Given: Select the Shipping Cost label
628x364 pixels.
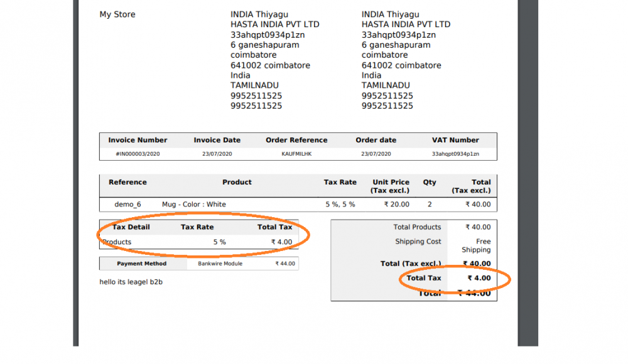Looking at the screenshot, I should coord(418,242).
